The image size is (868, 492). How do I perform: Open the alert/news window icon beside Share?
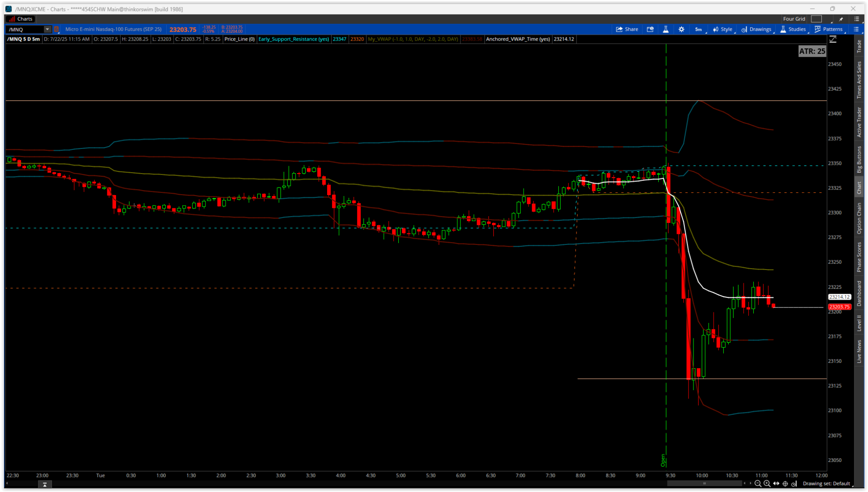coord(650,29)
